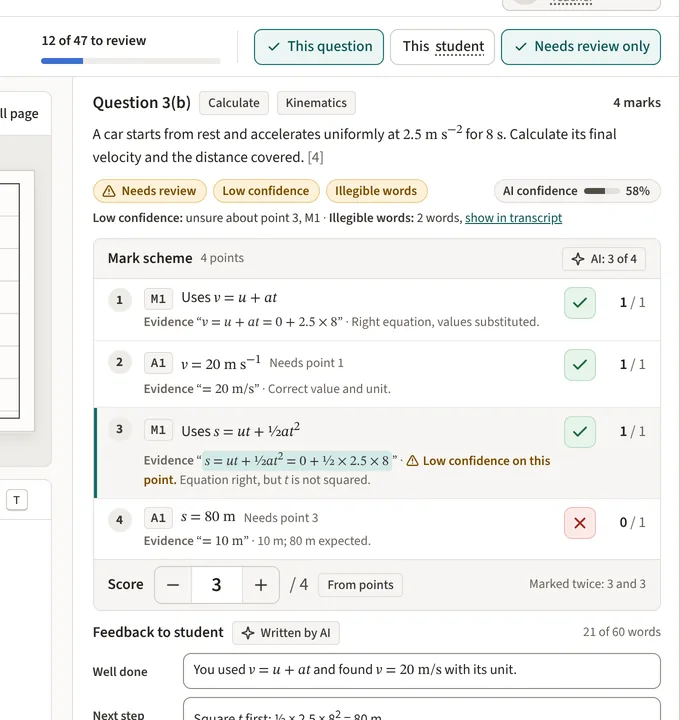Click the Well done feedback text box

pos(421,671)
